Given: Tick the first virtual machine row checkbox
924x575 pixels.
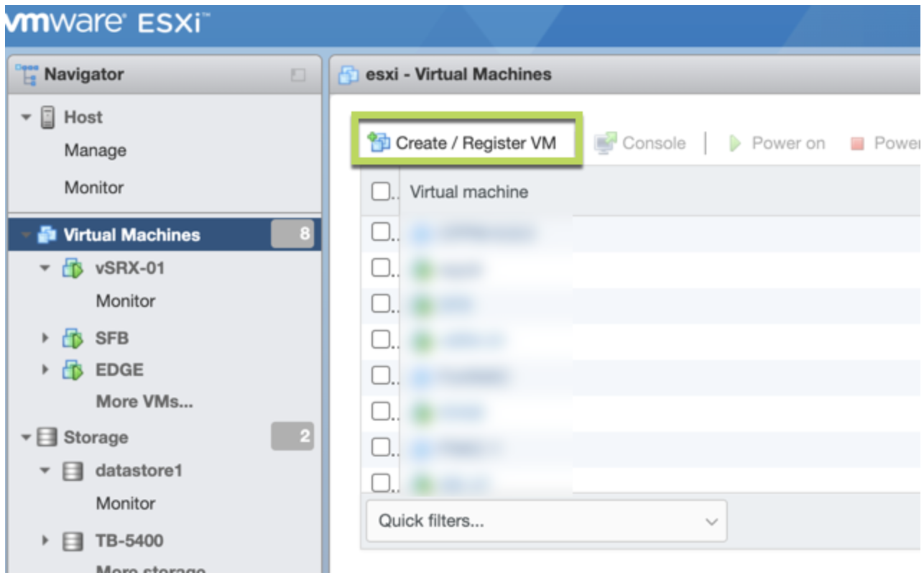Looking at the screenshot, I should pos(380,232).
